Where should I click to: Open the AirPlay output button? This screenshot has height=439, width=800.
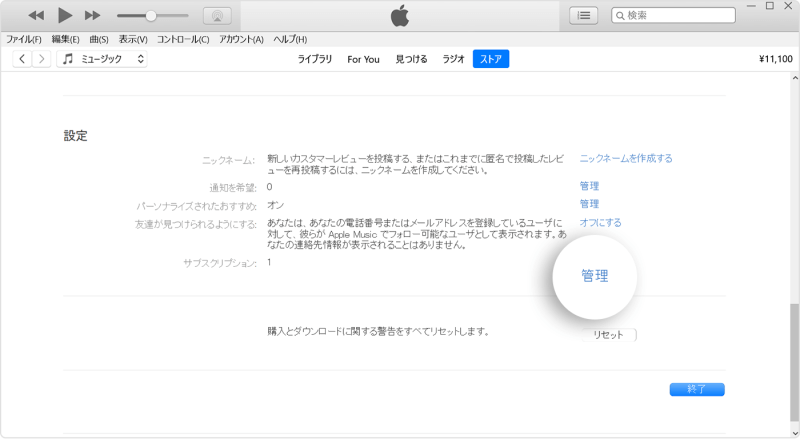click(x=217, y=16)
